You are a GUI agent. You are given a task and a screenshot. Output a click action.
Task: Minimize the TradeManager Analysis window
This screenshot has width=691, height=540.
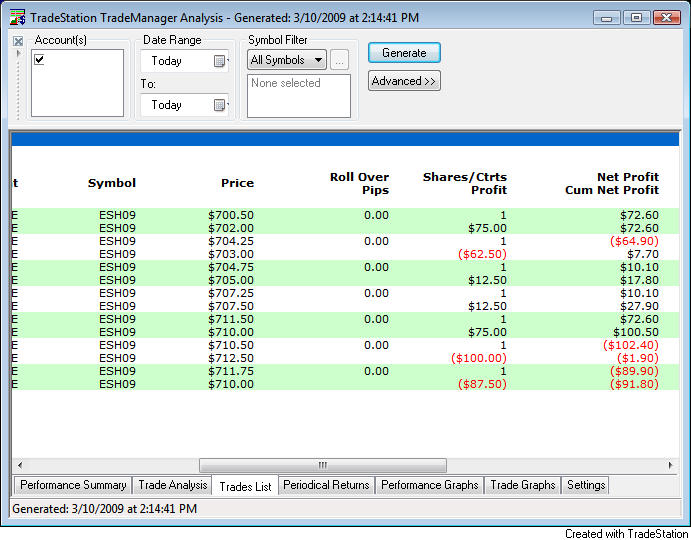coord(606,18)
